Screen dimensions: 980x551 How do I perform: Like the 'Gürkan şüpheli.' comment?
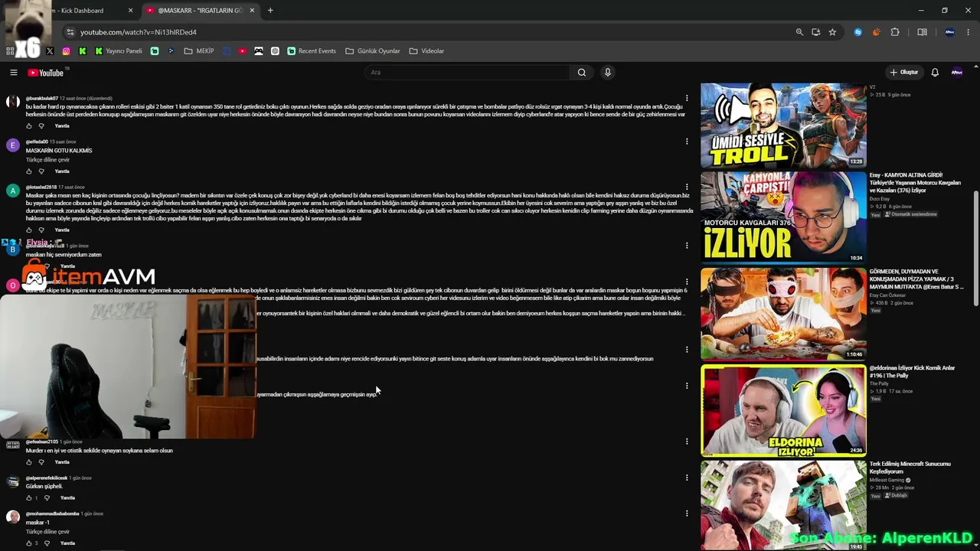(29, 498)
